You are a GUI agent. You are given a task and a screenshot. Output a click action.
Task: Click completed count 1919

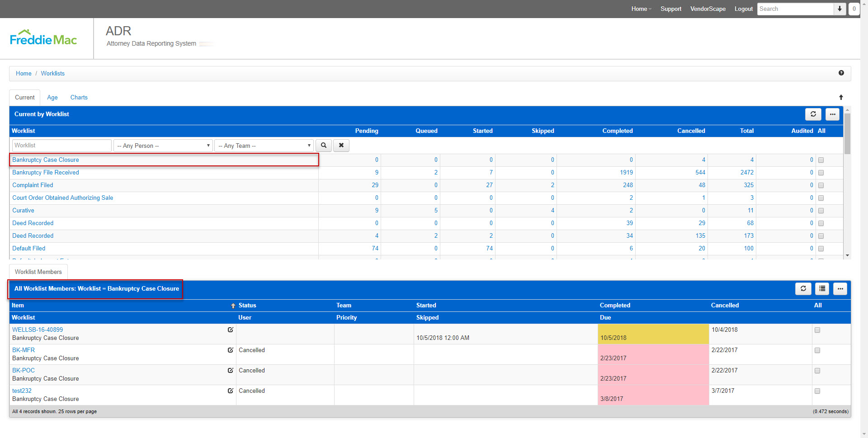coord(626,173)
